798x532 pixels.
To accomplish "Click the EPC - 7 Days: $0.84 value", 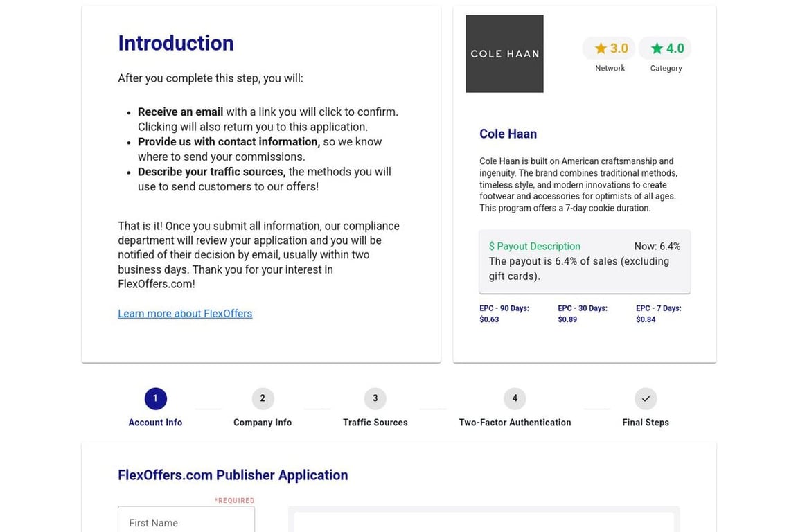I will [x=659, y=314].
